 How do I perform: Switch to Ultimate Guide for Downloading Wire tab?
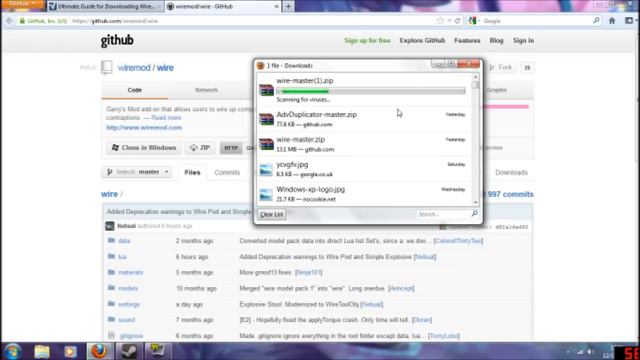(x=105, y=7)
